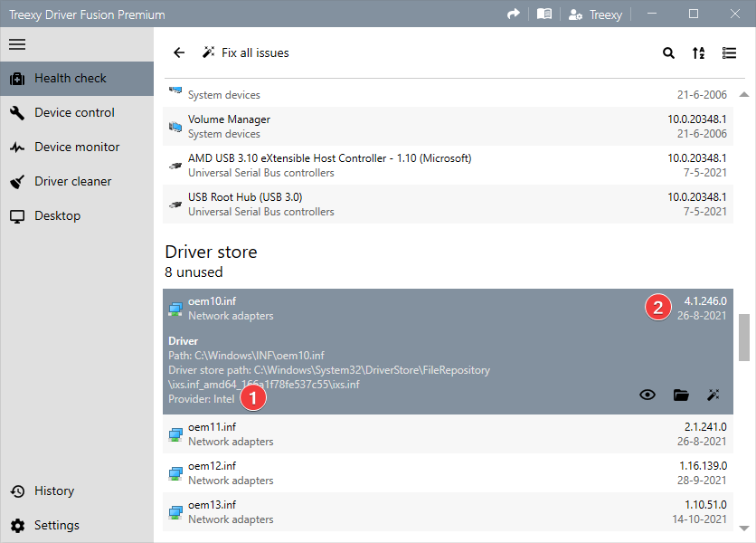Viewport: 756px width, 543px height.
Task: Click the share arrow icon in title bar
Action: pyautogui.click(x=514, y=14)
